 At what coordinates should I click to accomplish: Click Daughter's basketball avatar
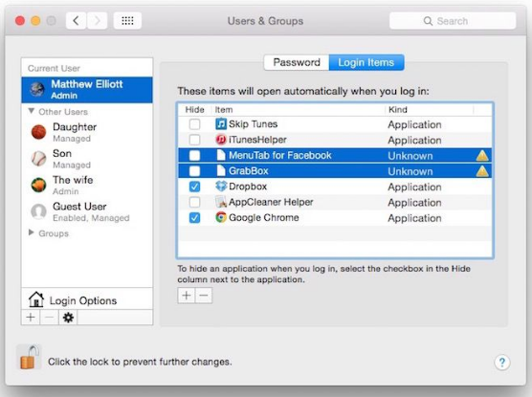[x=38, y=132]
